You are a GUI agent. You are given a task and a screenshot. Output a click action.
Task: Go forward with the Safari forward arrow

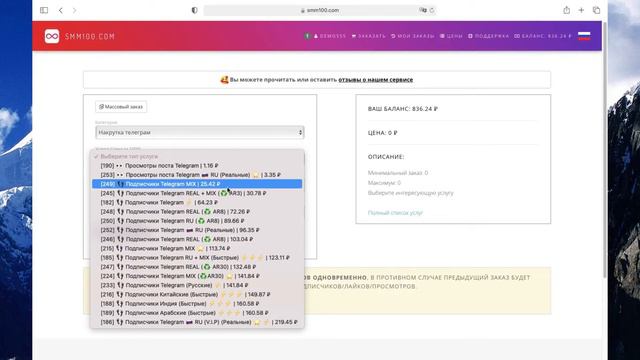pos(74,10)
